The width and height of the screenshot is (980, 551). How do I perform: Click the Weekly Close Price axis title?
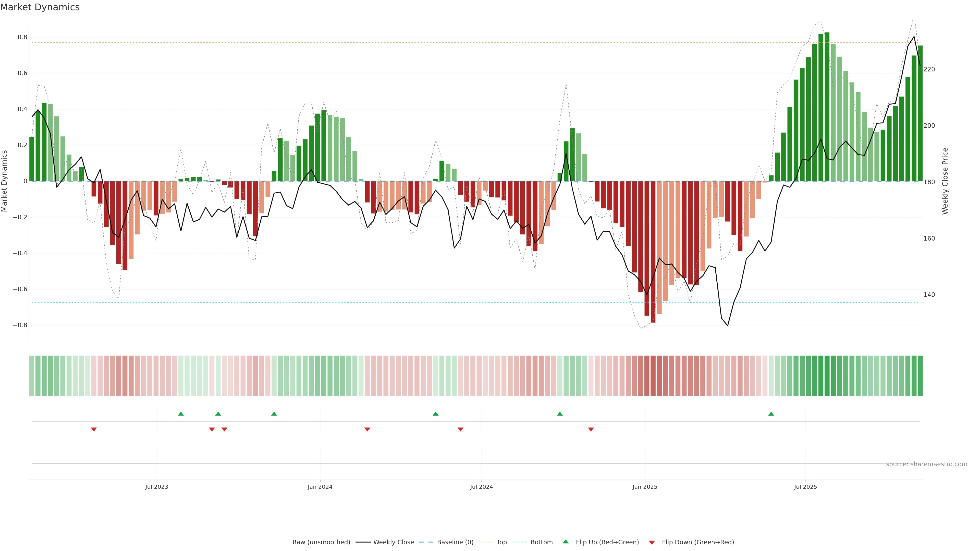click(945, 181)
